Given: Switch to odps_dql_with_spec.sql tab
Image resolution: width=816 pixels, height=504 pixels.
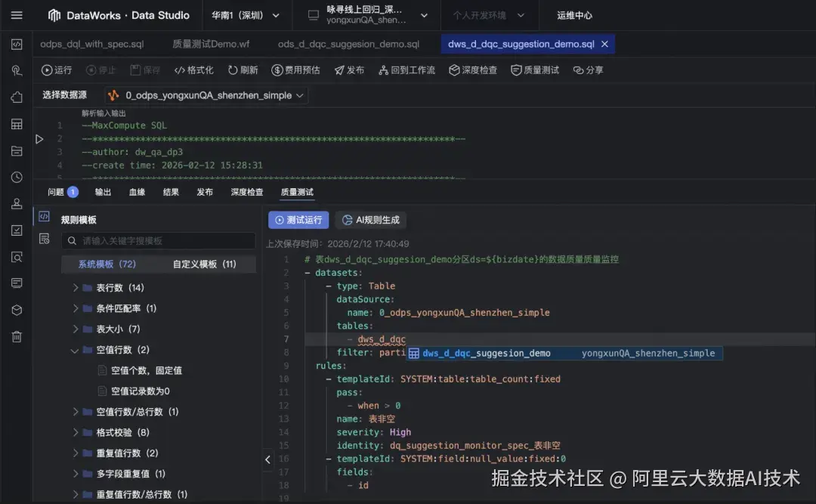Looking at the screenshot, I should pos(92,45).
